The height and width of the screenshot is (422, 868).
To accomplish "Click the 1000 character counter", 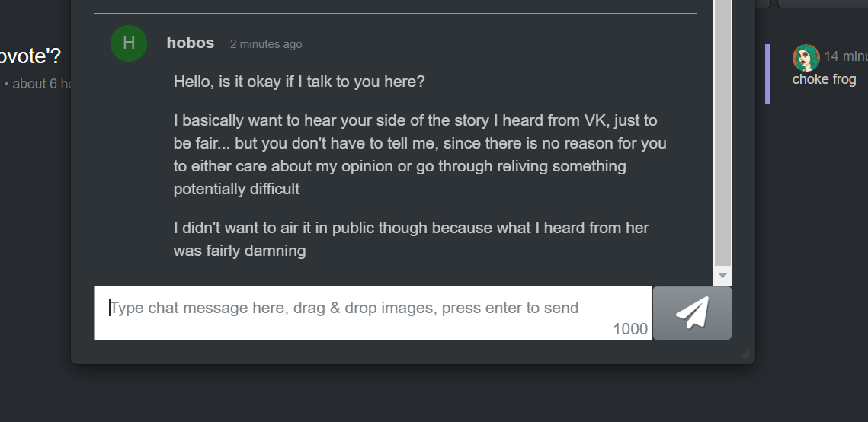I will coord(630,329).
